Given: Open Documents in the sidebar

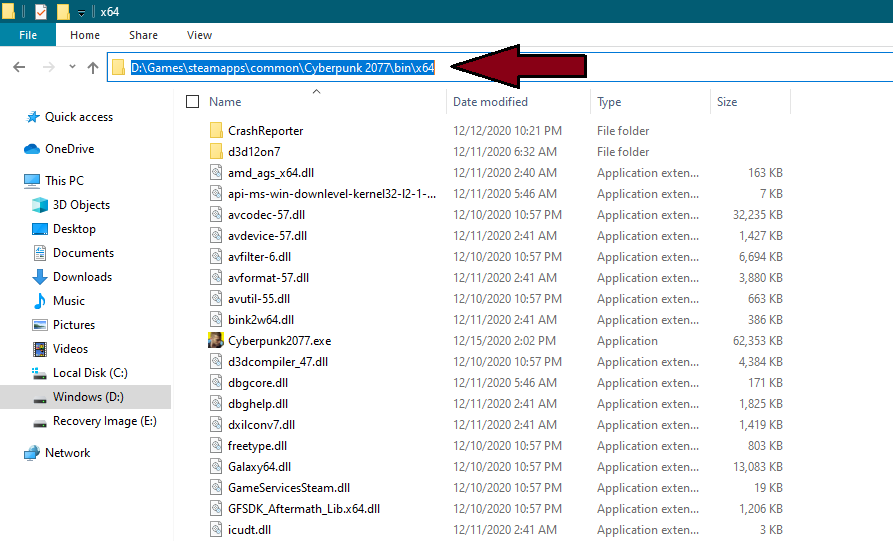Looking at the screenshot, I should pos(83,252).
